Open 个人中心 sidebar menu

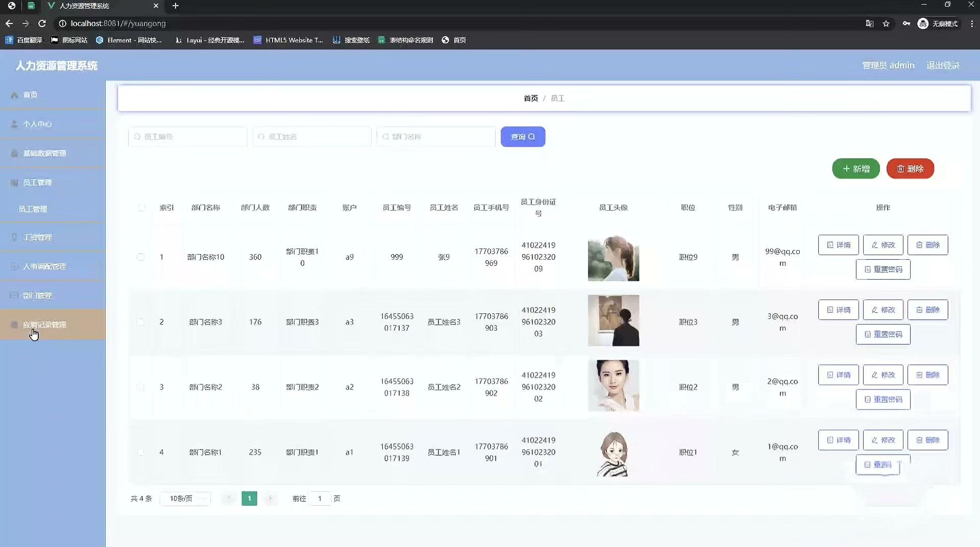click(x=53, y=124)
